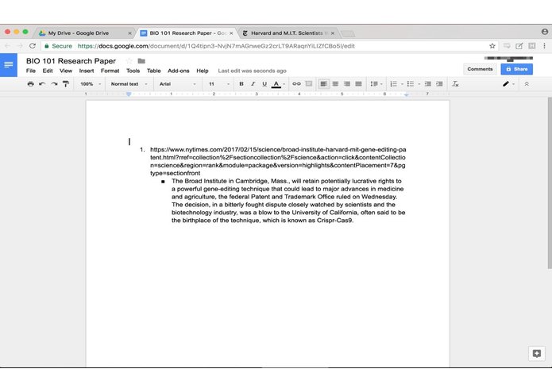Open the text color picker
This screenshot has height=392, width=552.
pos(276,84)
